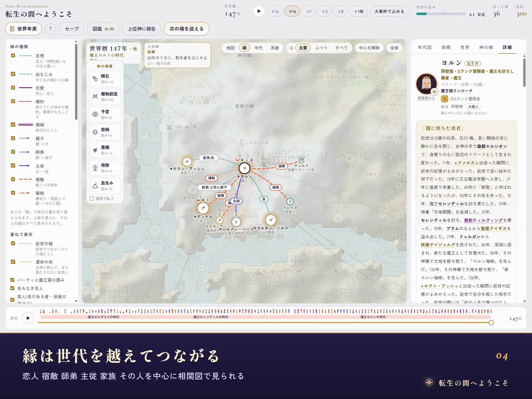
Task: Switch to the 年代記 tab
Action: (425, 47)
